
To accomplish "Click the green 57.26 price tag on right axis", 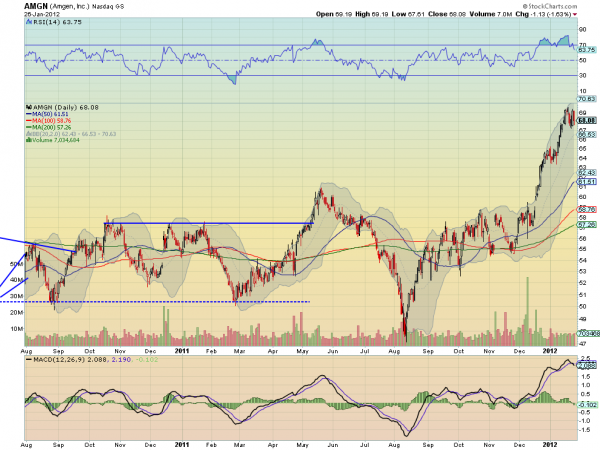I will 587,225.
